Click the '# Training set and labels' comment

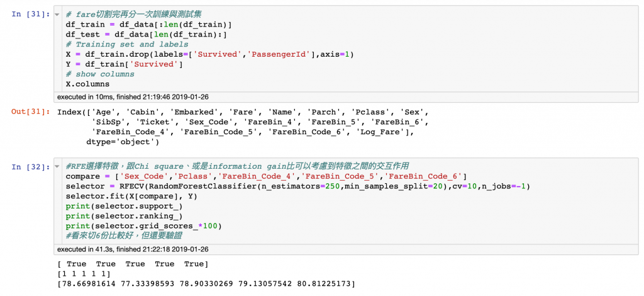pyautogui.click(x=127, y=44)
